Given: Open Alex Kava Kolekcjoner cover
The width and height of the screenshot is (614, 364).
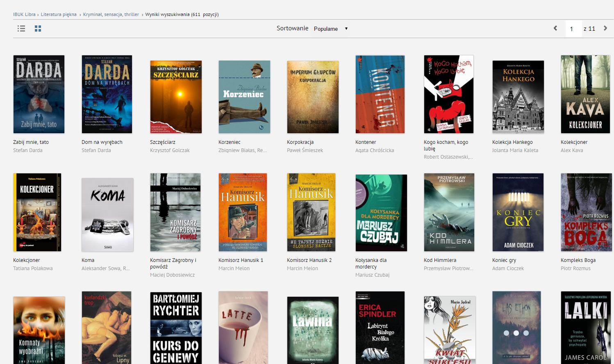Looking at the screenshot, I should click(585, 94).
